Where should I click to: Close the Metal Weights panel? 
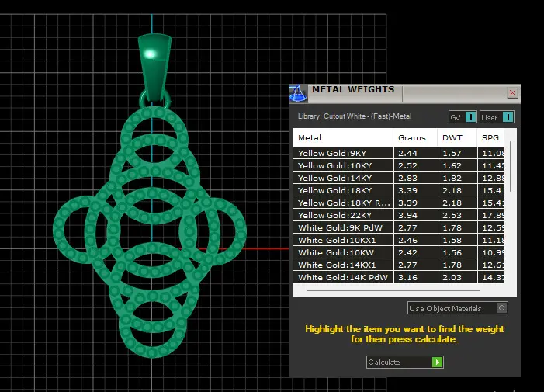[x=512, y=93]
